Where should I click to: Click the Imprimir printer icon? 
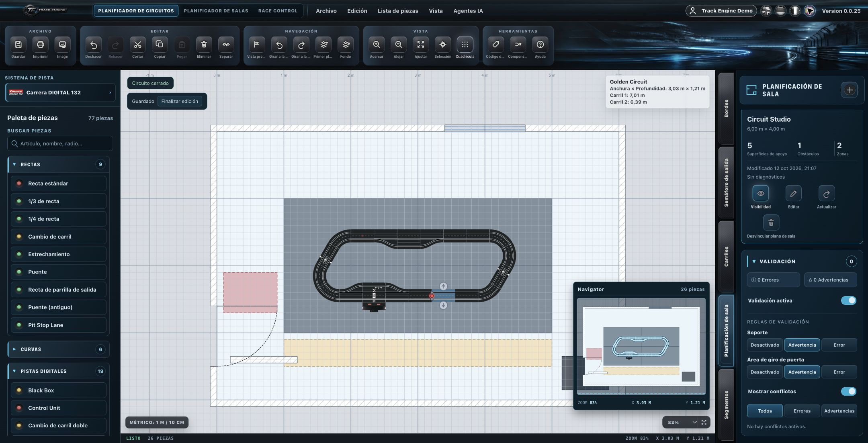40,45
